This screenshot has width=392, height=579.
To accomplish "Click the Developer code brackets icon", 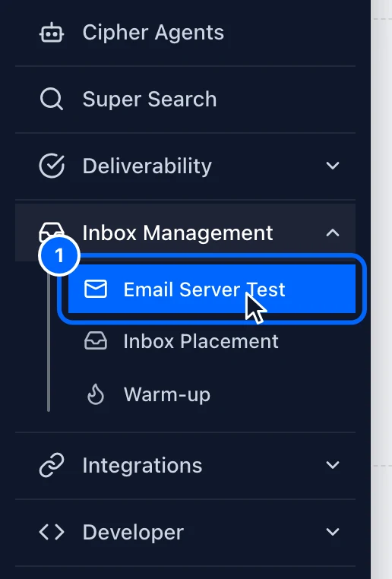I will (52, 532).
